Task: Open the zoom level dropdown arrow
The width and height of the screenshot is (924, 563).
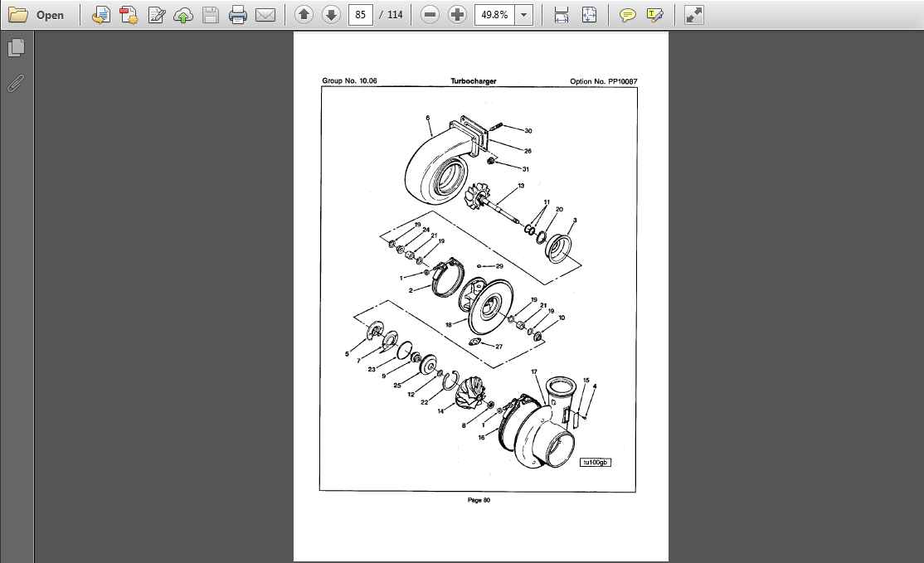Action: click(x=524, y=15)
